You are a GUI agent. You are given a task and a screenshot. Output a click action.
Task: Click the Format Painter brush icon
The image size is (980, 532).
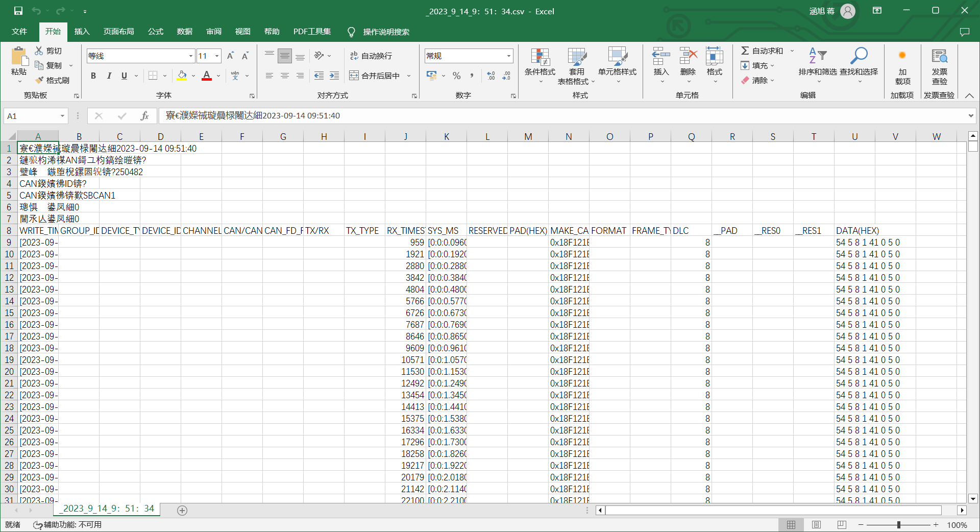[x=40, y=80]
